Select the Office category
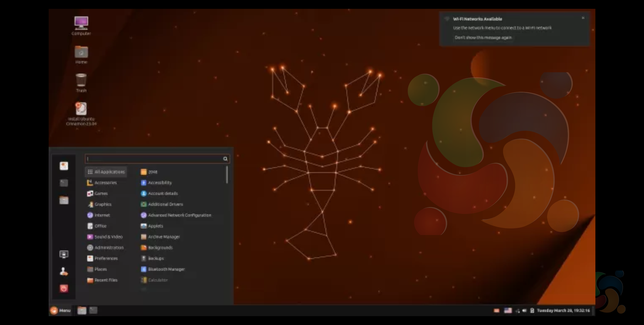Viewport: 644px width, 325px height. 97,226
